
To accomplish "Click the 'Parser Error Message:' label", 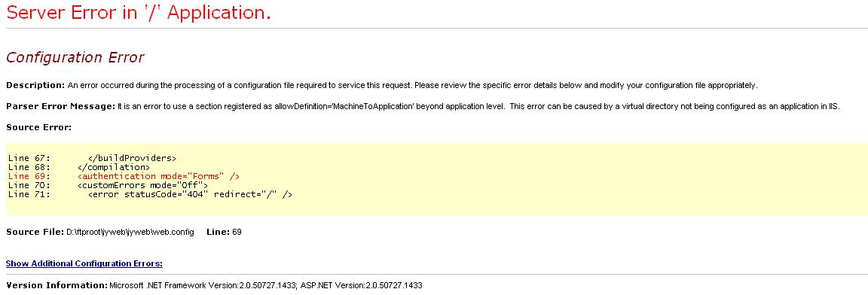I will click(61, 106).
